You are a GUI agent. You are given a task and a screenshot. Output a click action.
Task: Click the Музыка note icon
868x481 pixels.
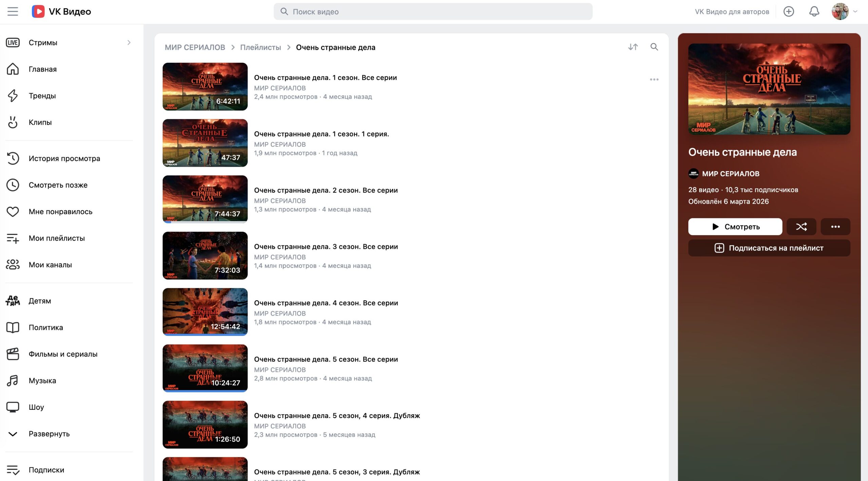13,380
